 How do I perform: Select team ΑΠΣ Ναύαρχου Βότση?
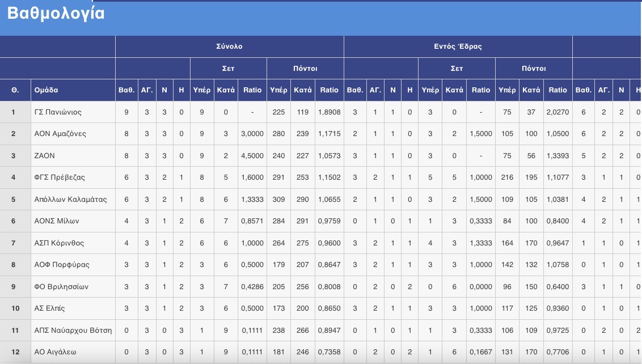click(73, 331)
